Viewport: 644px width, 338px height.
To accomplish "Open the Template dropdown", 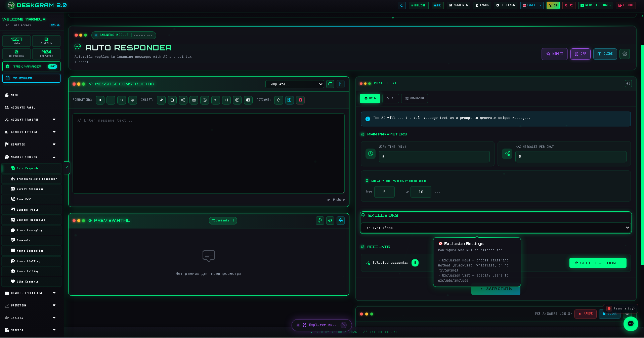I will (295, 84).
